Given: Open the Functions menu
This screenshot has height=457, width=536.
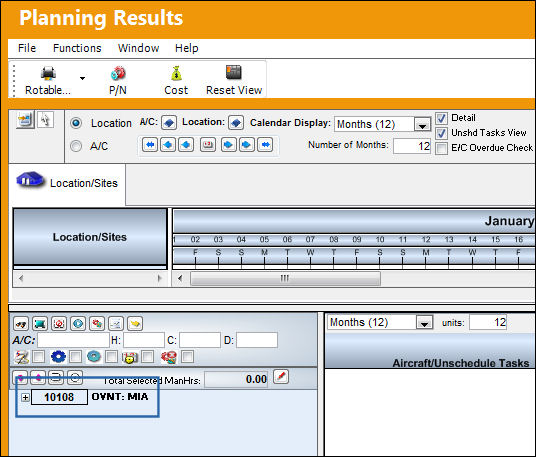Looking at the screenshot, I should pos(77,48).
